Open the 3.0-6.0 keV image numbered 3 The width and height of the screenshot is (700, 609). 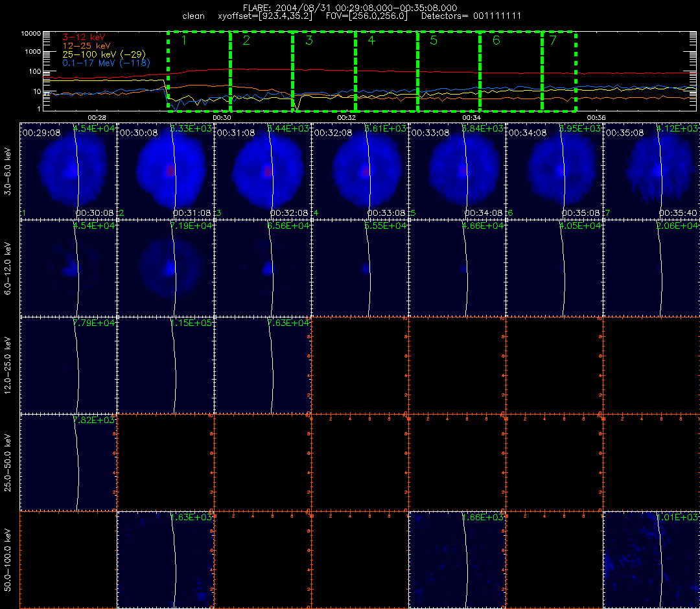263,171
